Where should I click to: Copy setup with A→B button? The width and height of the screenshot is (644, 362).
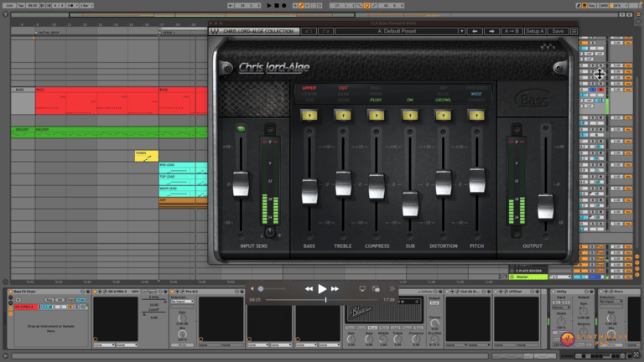(x=512, y=31)
